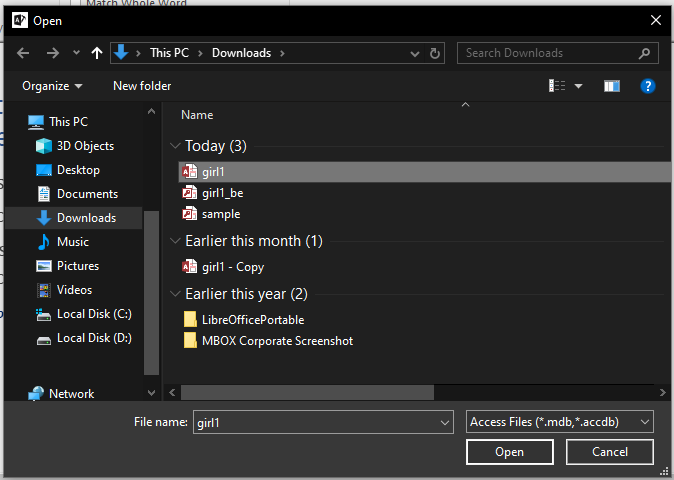674x480 pixels.
Task: Open Local Disk (D:) in sidebar
Action: coord(84,338)
